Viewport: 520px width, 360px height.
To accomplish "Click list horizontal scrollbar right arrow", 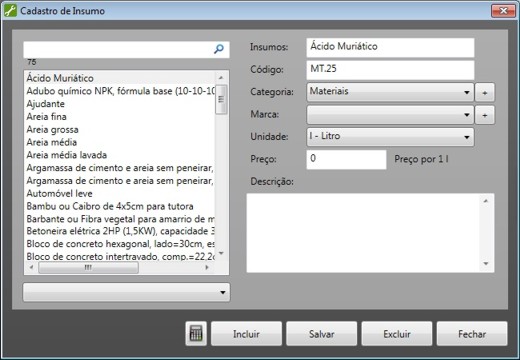I will (207, 267).
